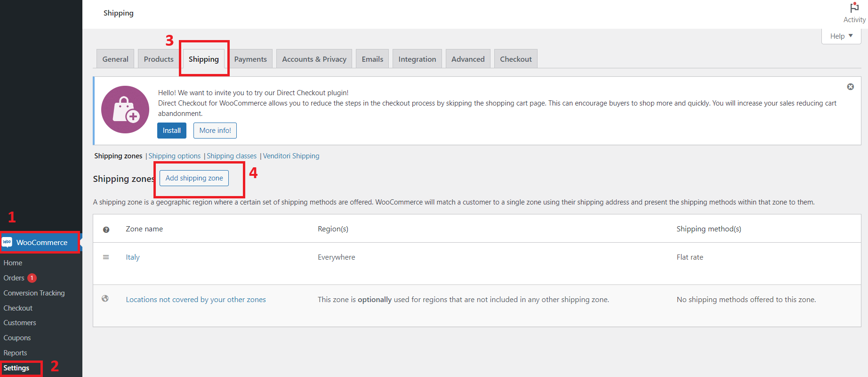Click the More info! button

click(215, 131)
